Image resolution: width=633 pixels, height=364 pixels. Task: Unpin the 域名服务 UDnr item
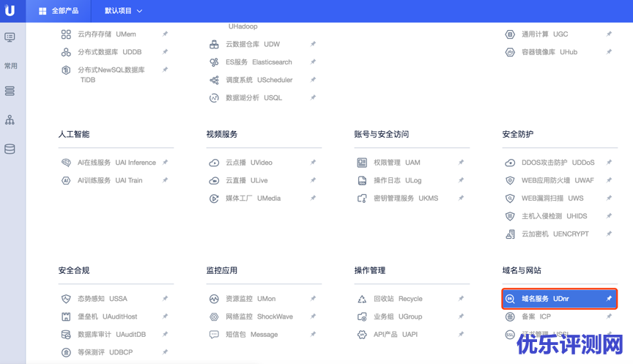click(609, 299)
